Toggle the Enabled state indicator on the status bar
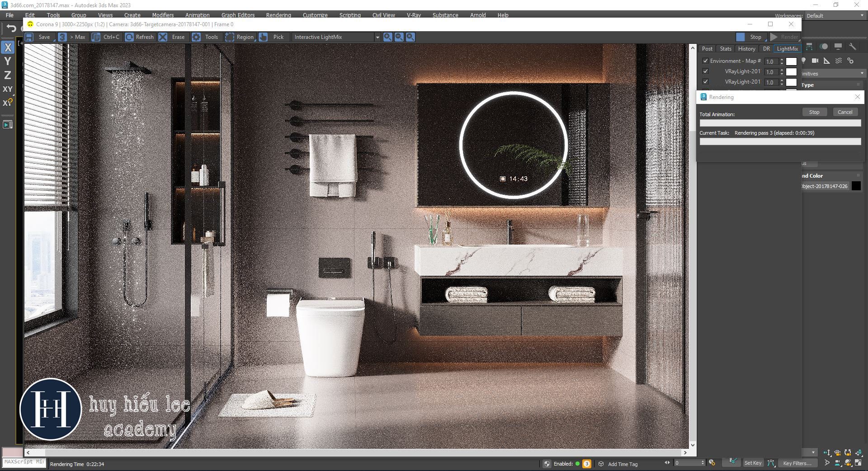The height and width of the screenshot is (471, 868). (x=578, y=464)
